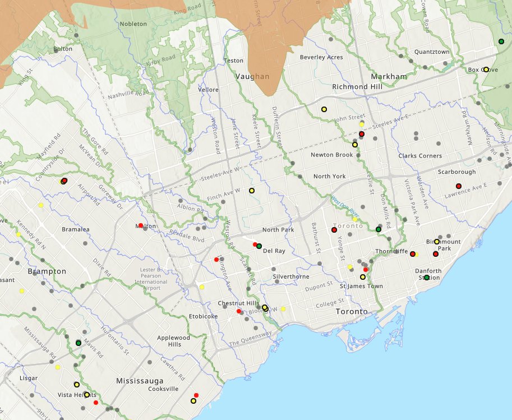Click the red marker southeast of Vista Heights

click(96, 403)
